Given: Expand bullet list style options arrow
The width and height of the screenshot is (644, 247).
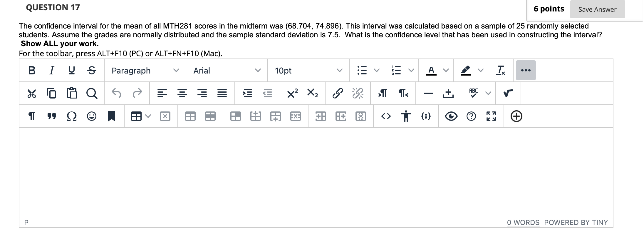Looking at the screenshot, I should click(376, 71).
